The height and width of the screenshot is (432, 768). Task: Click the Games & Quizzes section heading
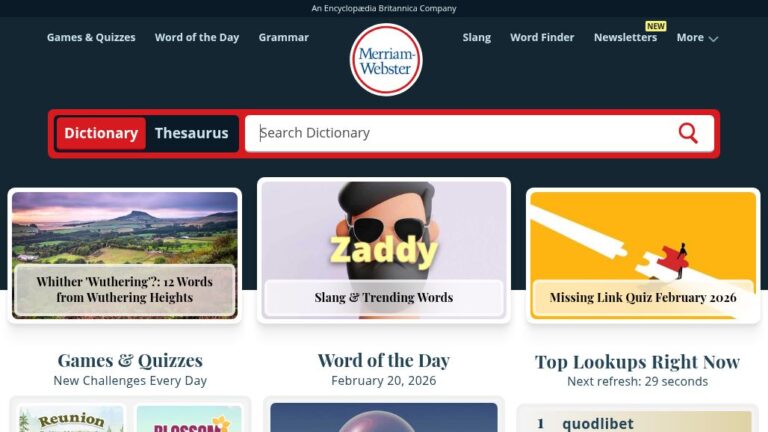[130, 360]
